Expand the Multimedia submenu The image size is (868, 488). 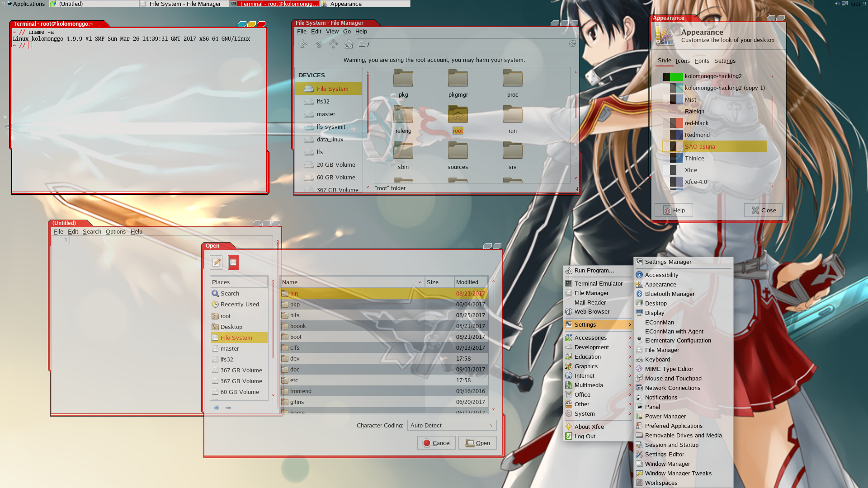(598, 385)
